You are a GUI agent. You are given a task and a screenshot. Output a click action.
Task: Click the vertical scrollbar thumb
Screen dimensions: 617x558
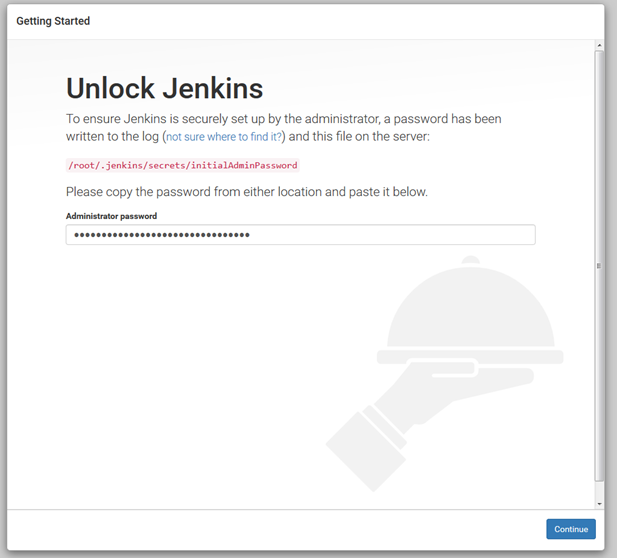(x=599, y=265)
